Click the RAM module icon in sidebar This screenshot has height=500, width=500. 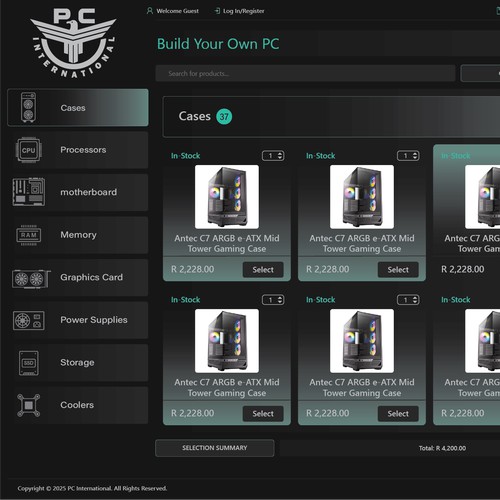click(x=29, y=235)
